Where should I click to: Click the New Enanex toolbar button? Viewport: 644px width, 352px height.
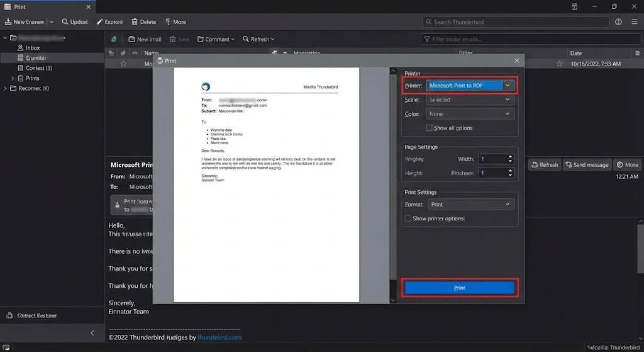(x=25, y=22)
